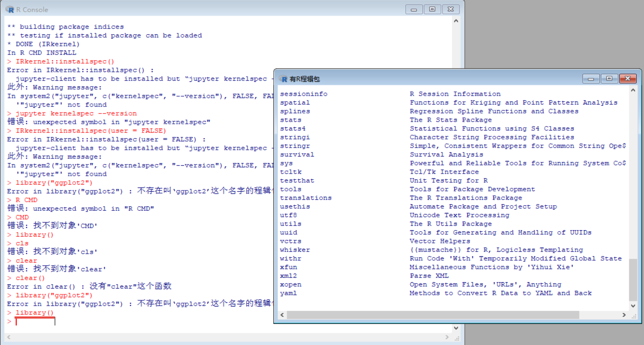644x345 pixels.
Task: Click the 'usethis' package name
Action: coord(295,206)
